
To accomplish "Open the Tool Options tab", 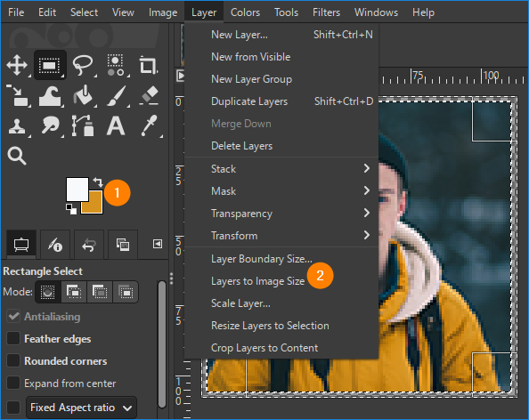I will pyautogui.click(x=21, y=245).
